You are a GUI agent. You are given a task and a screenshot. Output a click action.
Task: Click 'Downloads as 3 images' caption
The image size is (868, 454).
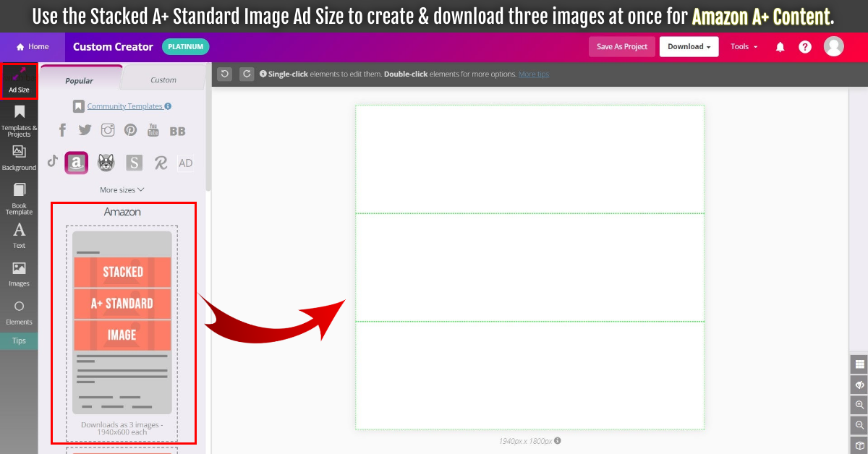pyautogui.click(x=122, y=428)
